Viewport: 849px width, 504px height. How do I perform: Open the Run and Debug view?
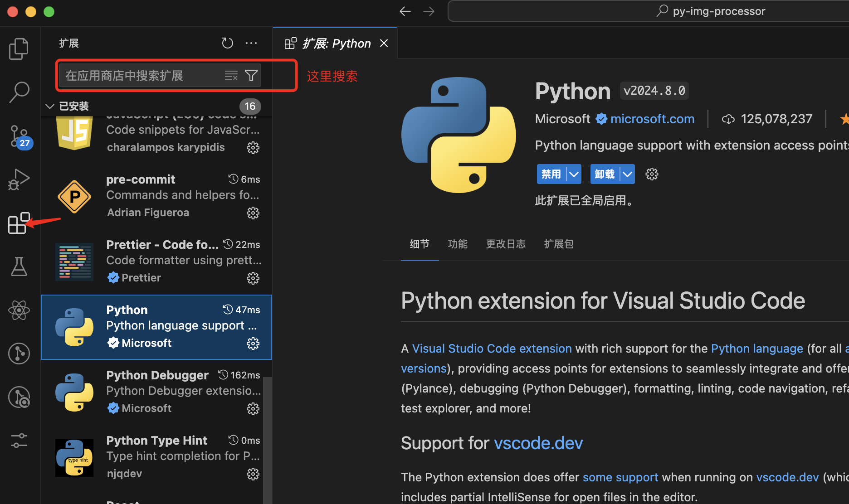(x=19, y=179)
